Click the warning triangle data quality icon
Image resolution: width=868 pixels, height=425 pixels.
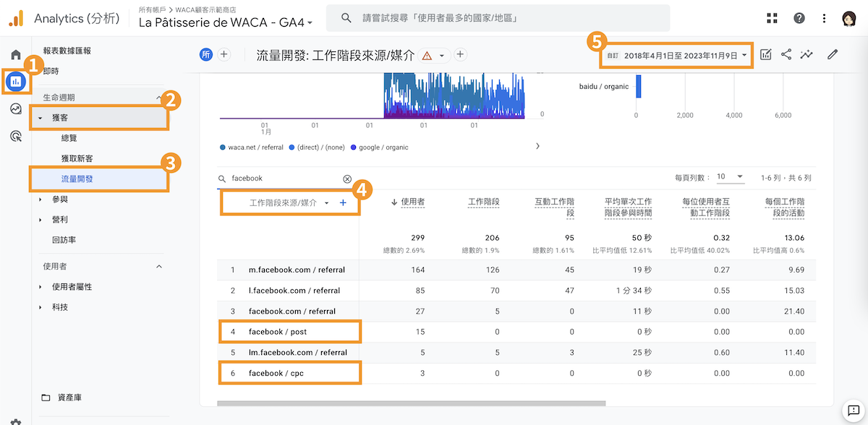(427, 55)
